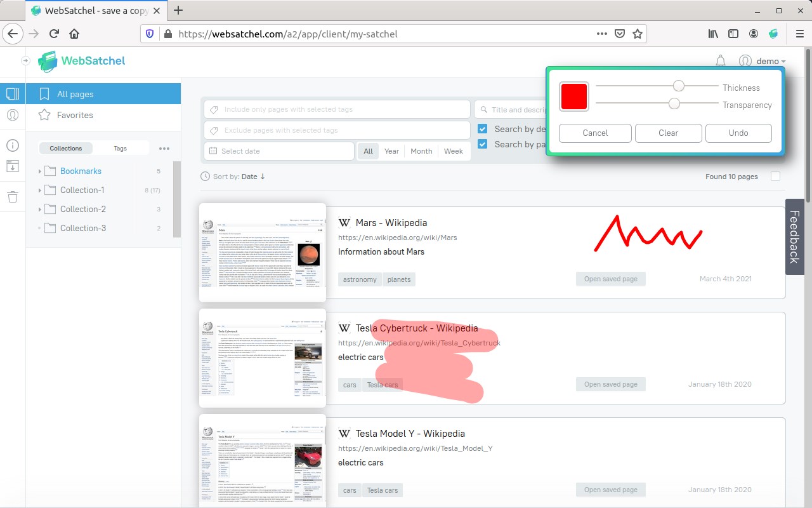The image size is (812, 508).
Task: Clear the drawing annotations
Action: [x=669, y=133]
